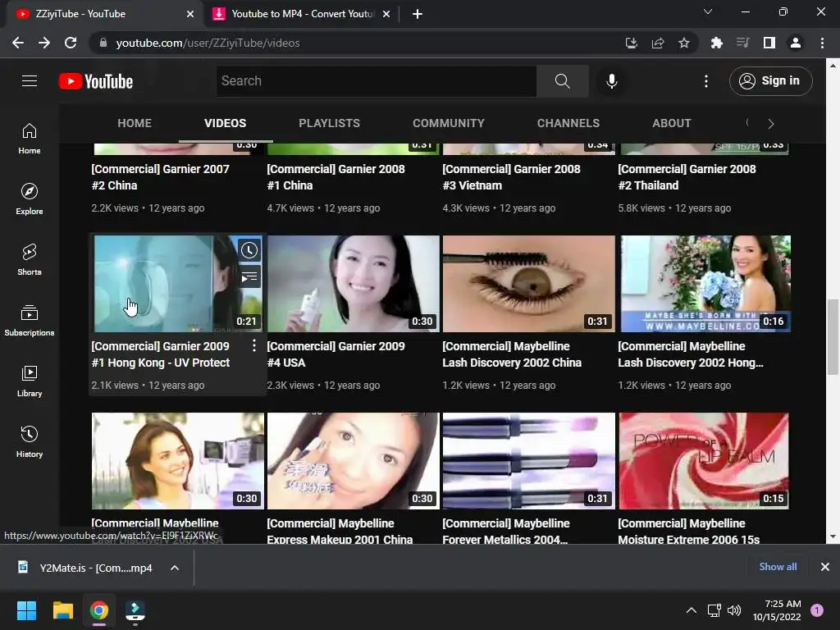Open Garnier 2008 #3 Vietnam video title

511,177
